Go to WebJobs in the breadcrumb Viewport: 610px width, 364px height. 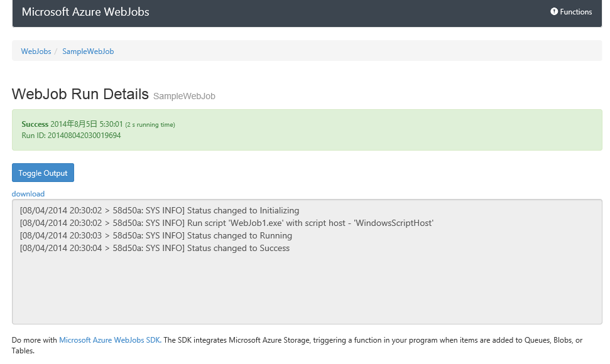[36, 51]
